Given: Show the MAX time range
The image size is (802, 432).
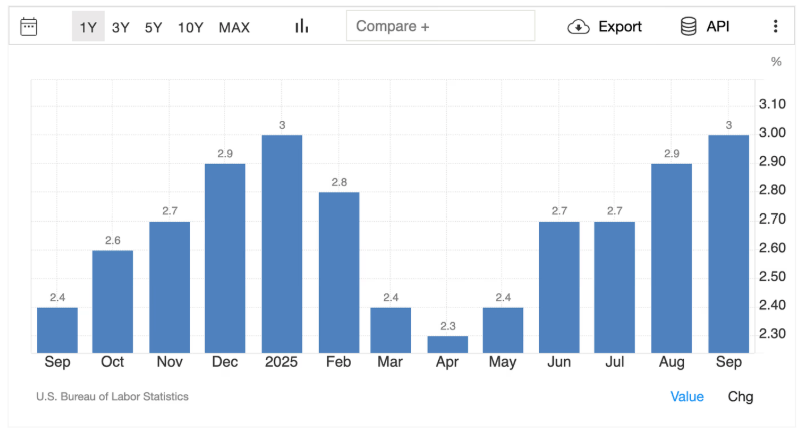Looking at the screenshot, I should [234, 27].
